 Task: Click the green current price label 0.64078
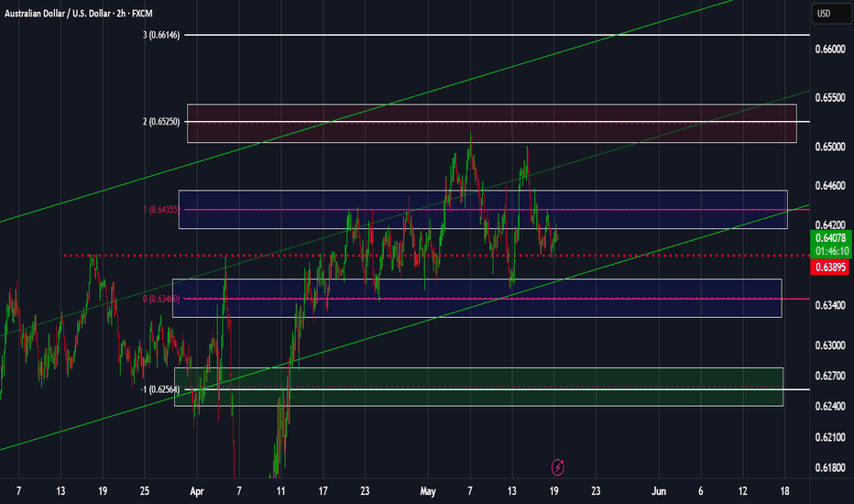coord(831,237)
